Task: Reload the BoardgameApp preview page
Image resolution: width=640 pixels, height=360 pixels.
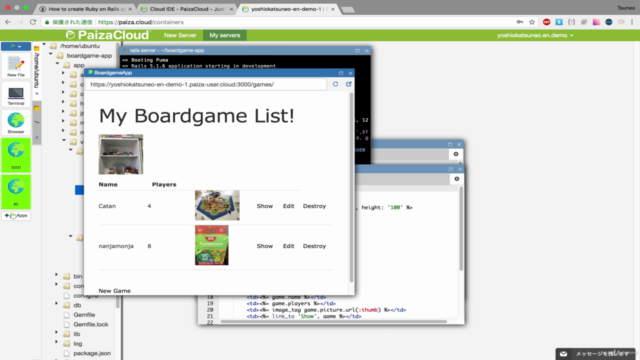Action: [335, 84]
